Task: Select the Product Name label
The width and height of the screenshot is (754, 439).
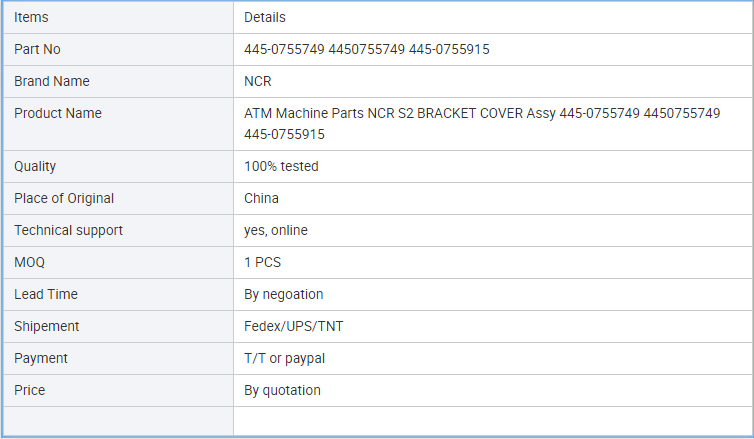Action: (x=58, y=113)
